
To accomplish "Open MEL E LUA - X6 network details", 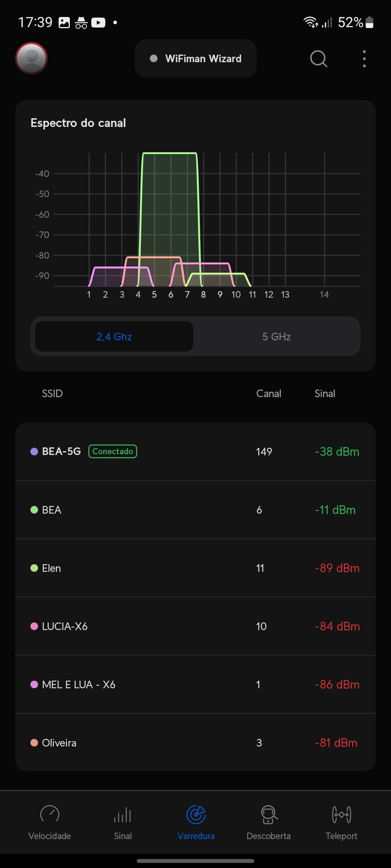I will [x=195, y=685].
